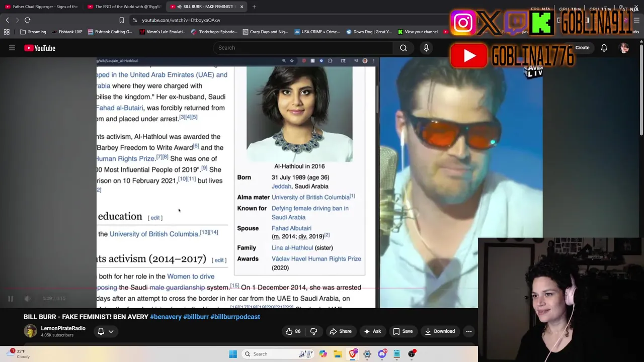Open Settings gear on the taskbar
Viewport: 644px width, 362px height.
367,354
